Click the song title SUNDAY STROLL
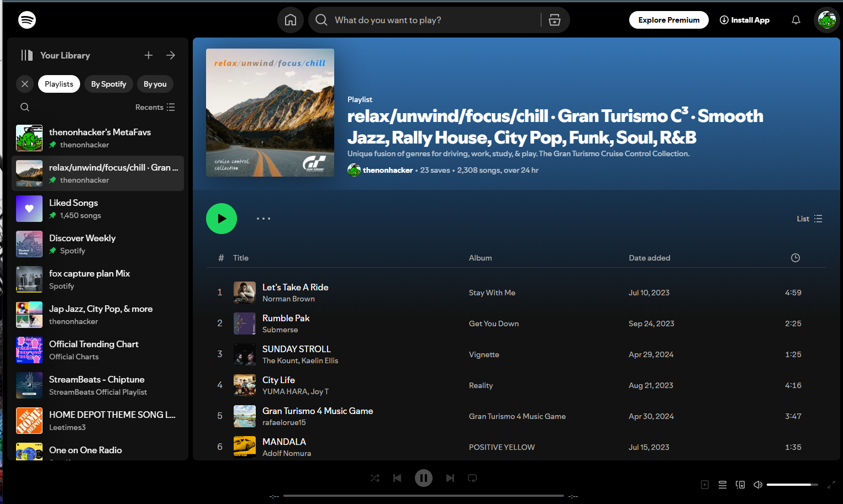 tap(297, 349)
